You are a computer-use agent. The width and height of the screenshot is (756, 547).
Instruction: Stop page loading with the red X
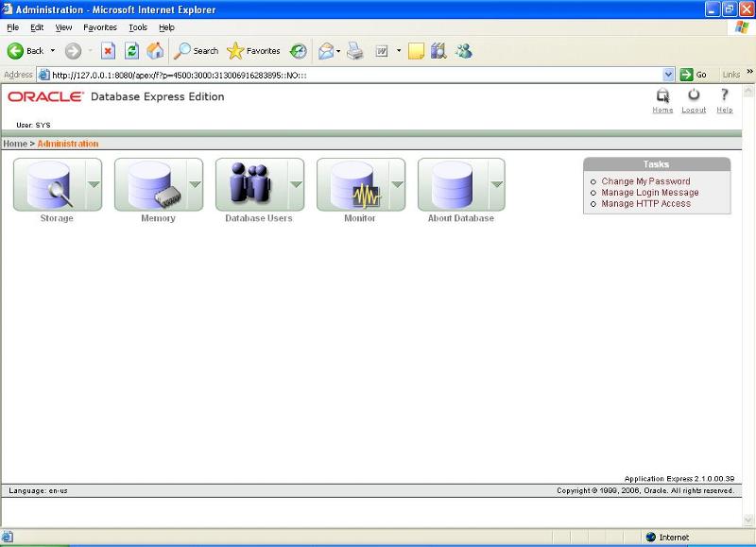coord(108,51)
